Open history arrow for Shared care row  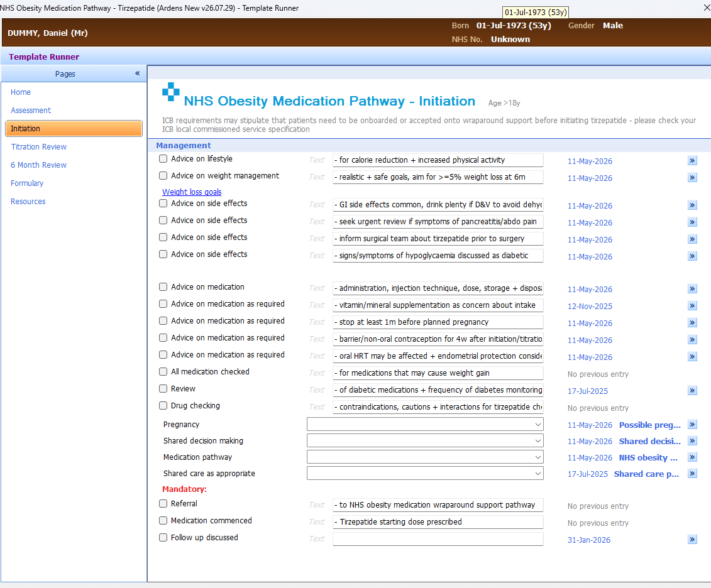pyautogui.click(x=692, y=474)
